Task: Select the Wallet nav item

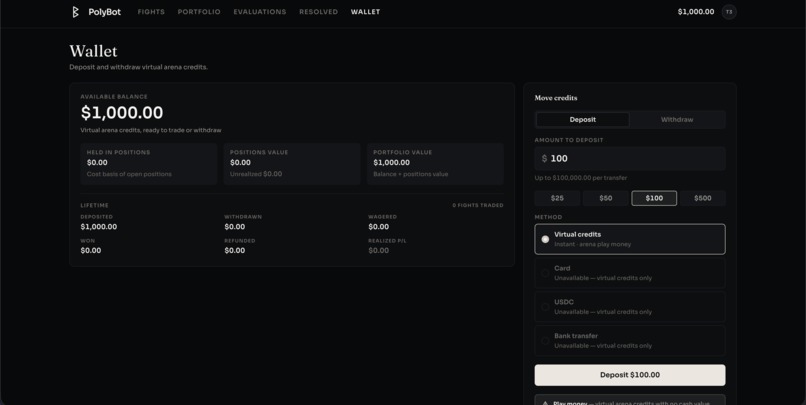Action: click(365, 12)
